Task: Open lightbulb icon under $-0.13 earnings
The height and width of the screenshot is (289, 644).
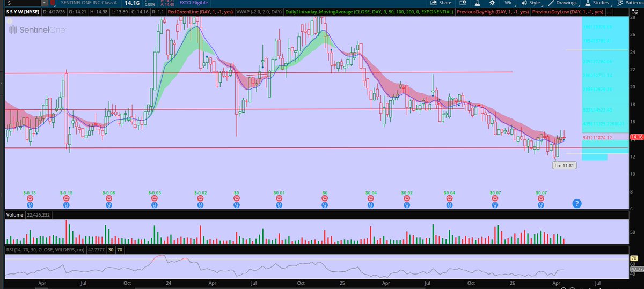Action: 30,204
